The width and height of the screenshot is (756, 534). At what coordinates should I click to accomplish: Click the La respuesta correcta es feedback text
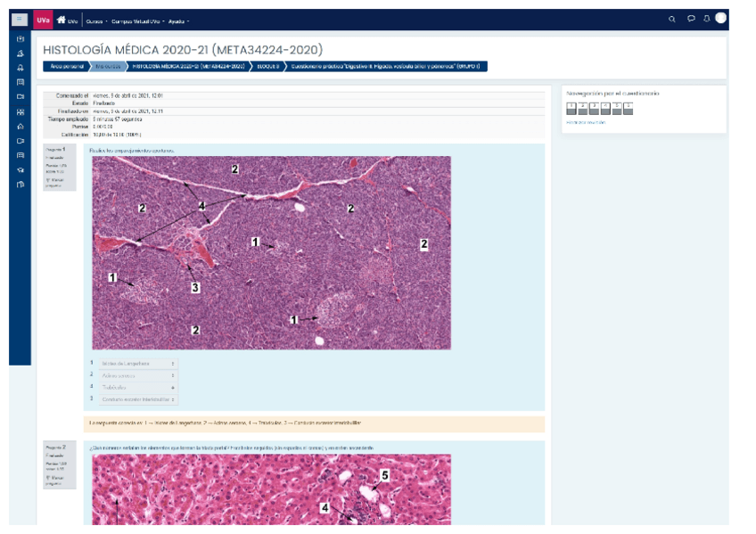(225, 423)
